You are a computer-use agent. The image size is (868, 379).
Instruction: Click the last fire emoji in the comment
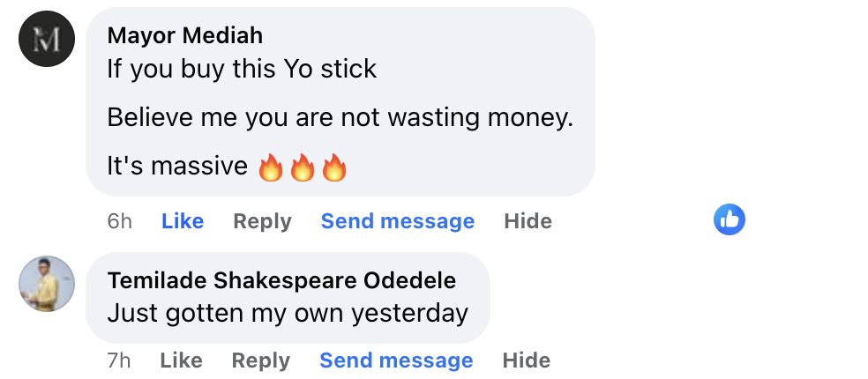[334, 167]
